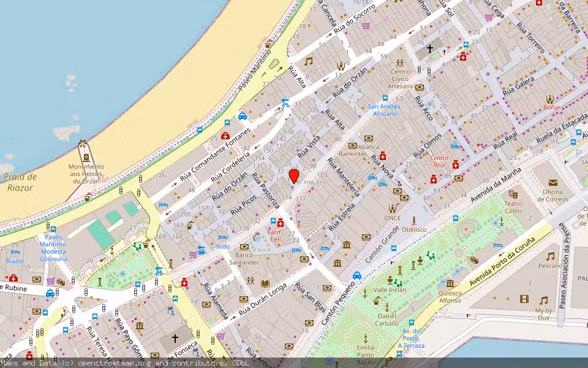Select the fountain icon near Banco Santander
Image resolution: width=588 pixels, height=368 pixels.
(257, 237)
